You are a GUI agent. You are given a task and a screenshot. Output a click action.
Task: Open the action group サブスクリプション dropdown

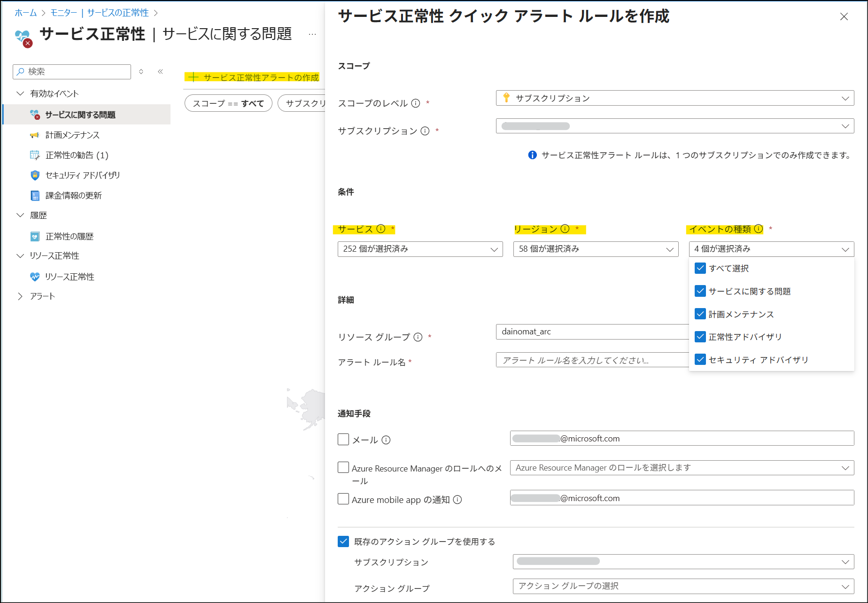(x=683, y=562)
